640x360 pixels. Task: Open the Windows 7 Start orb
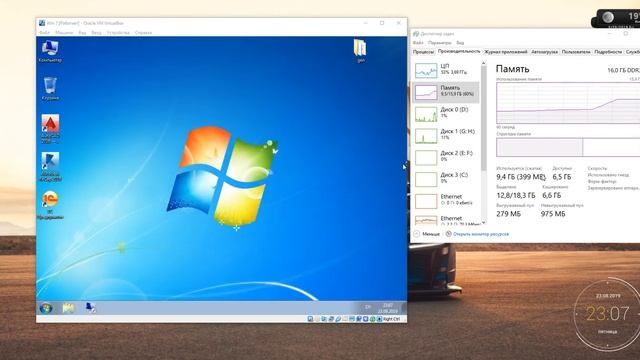[x=46, y=308]
